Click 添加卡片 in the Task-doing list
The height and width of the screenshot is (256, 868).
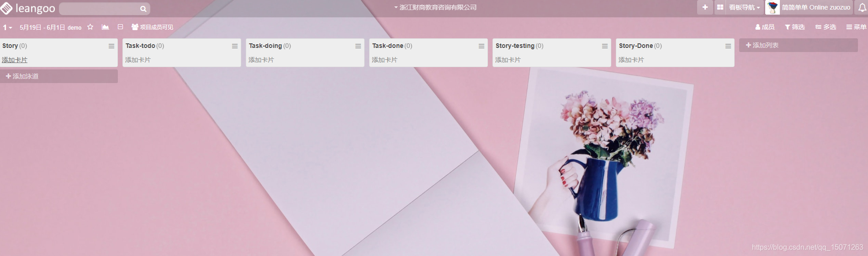point(261,60)
